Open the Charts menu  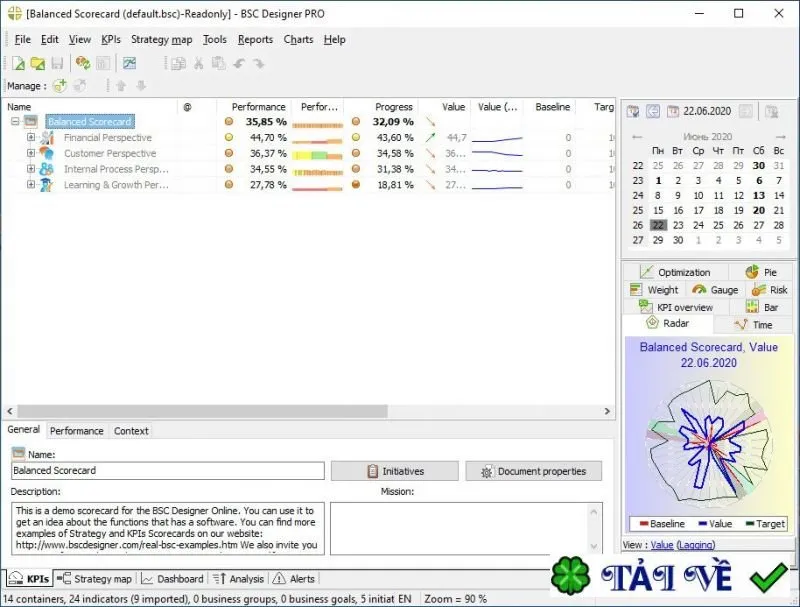coord(298,39)
